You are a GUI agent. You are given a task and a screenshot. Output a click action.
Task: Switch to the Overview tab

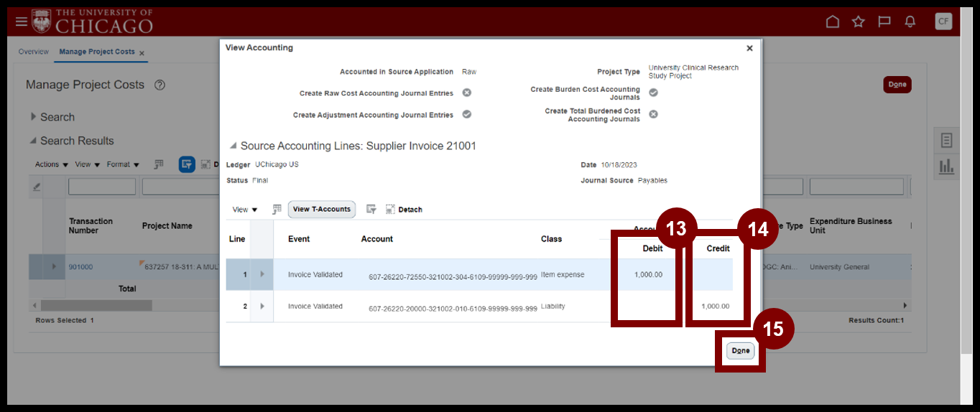(x=34, y=52)
